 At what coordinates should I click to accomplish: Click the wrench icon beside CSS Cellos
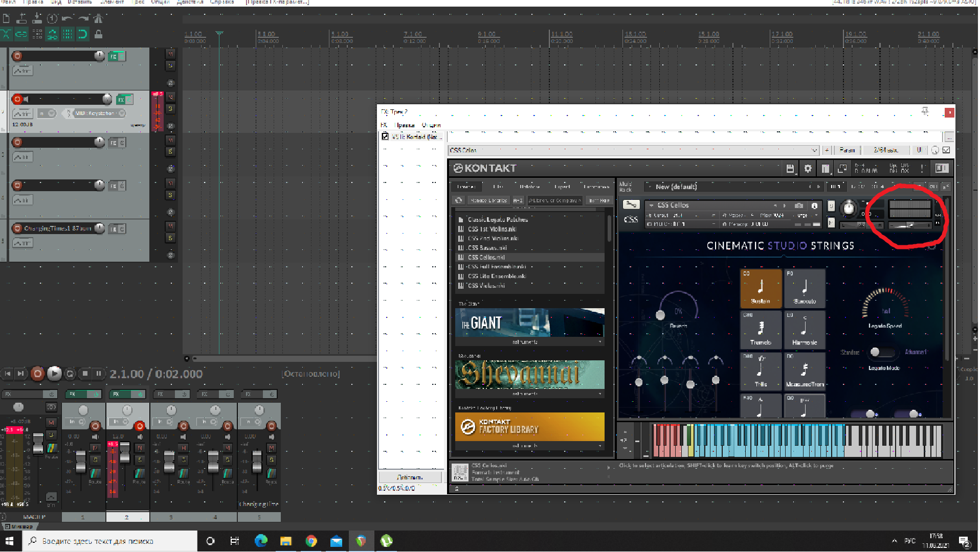[631, 205]
